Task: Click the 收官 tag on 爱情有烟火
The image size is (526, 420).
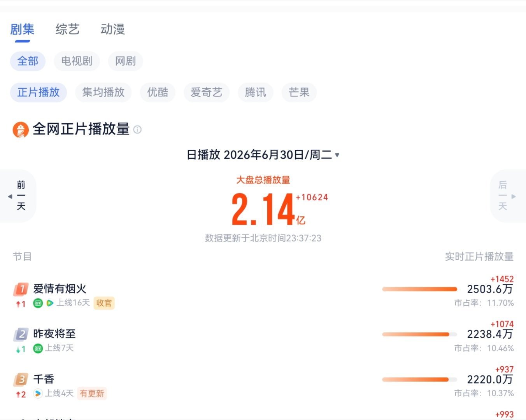Action: [x=104, y=303]
